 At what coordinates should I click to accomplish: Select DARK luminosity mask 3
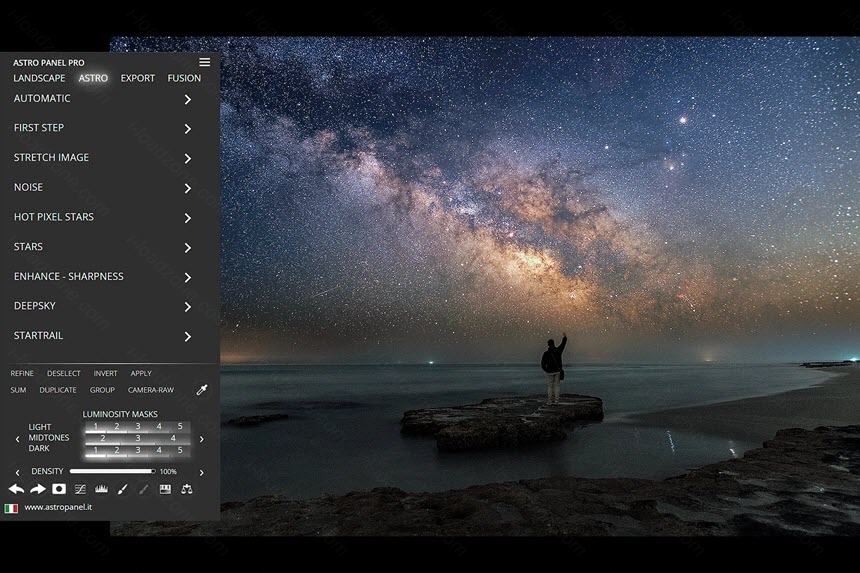[x=138, y=450]
